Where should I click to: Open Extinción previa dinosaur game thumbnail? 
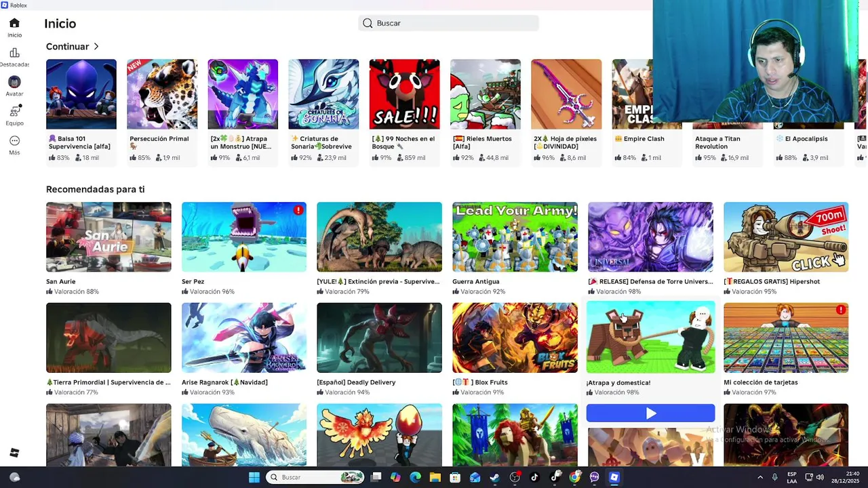click(379, 237)
